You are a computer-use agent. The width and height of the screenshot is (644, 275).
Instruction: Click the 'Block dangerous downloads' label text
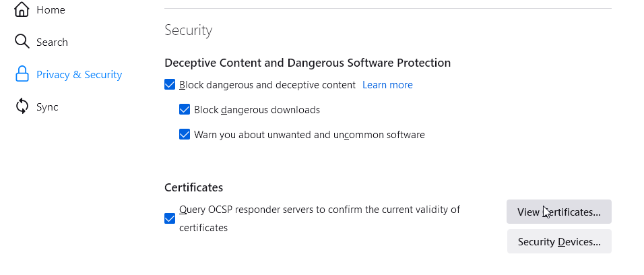point(257,110)
